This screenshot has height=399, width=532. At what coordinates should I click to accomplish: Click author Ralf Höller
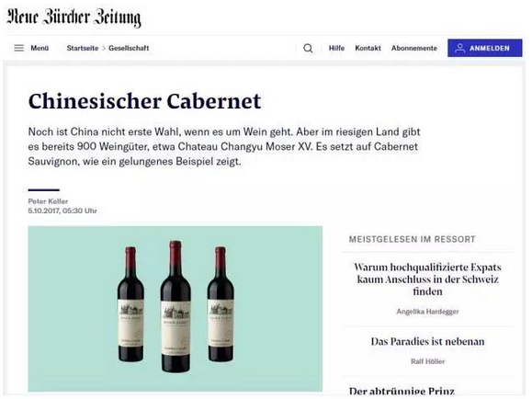click(x=427, y=361)
